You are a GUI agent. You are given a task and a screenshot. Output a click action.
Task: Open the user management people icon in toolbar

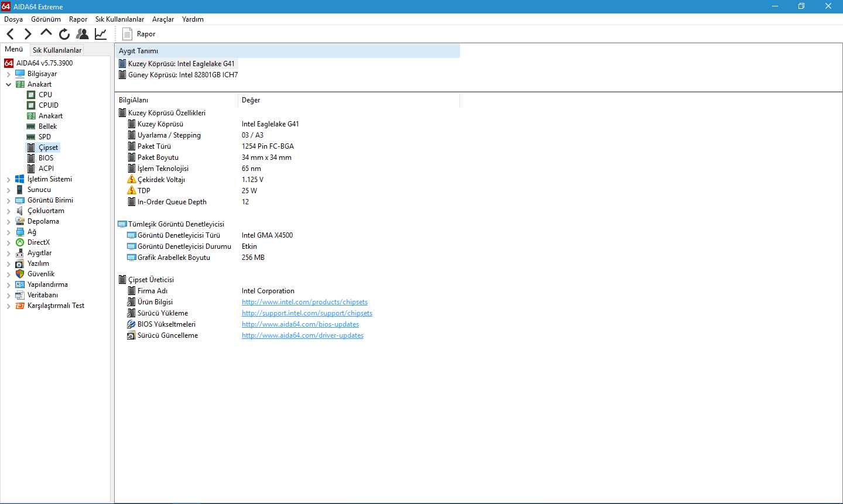coord(83,34)
